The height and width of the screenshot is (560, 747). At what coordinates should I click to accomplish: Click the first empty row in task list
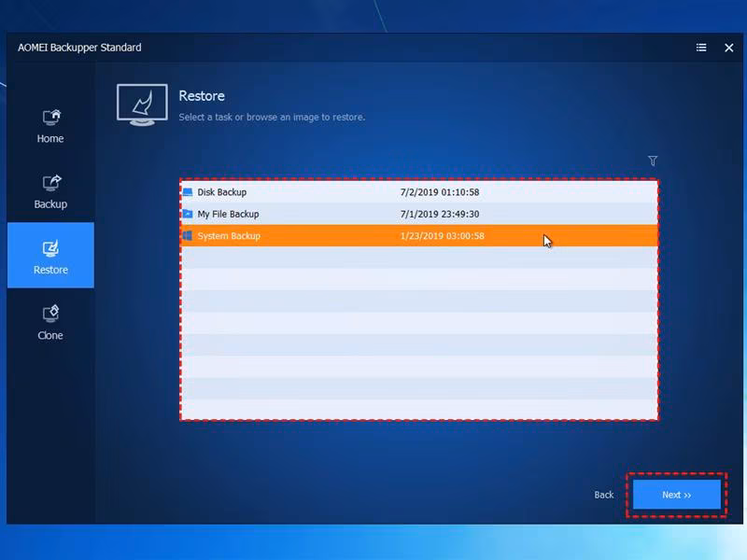(419, 258)
